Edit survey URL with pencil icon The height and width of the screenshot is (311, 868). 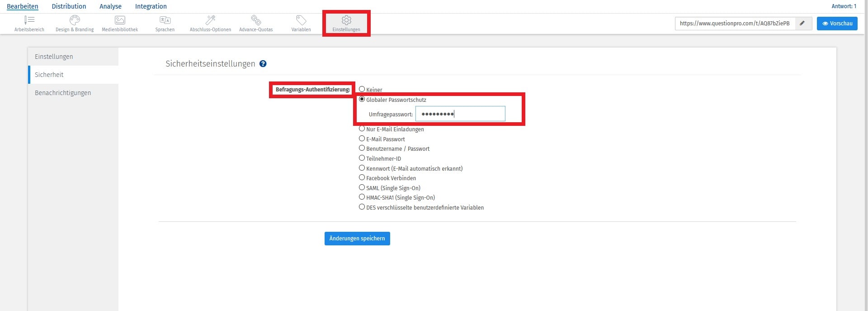[802, 23]
